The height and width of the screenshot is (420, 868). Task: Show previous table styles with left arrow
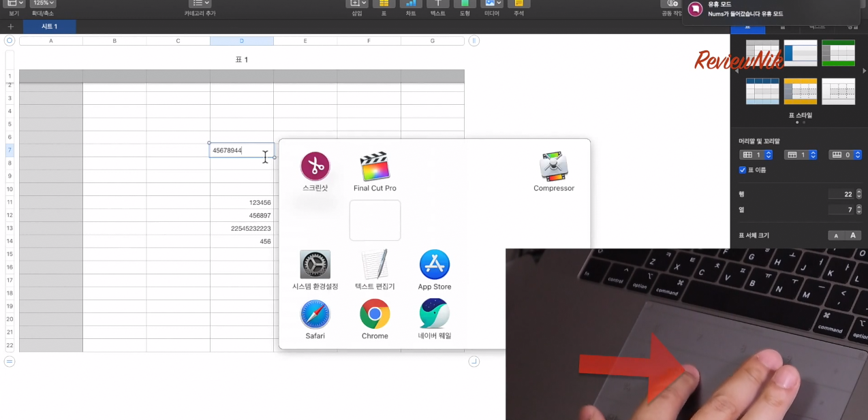point(736,71)
